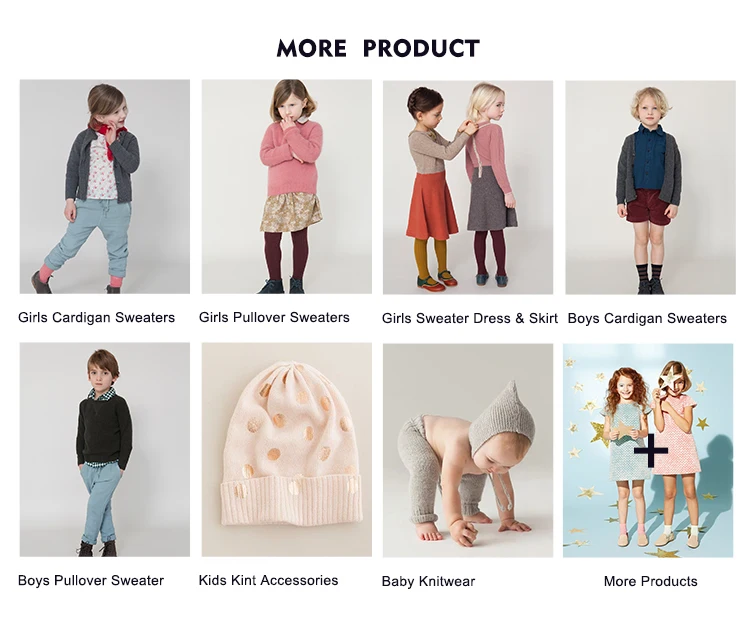
Task: Select the Girls Sweater Dress & Skirt image
Action: (468, 188)
